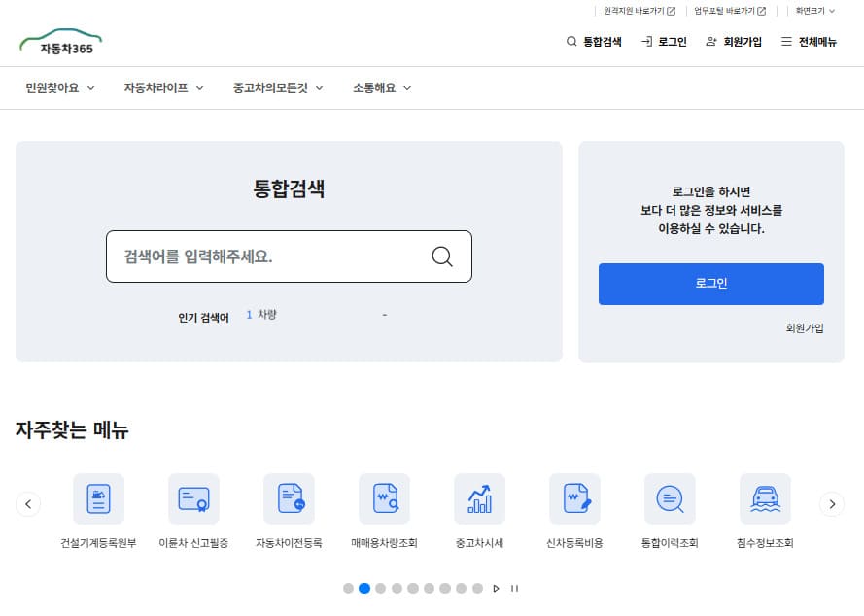Open 업무포털 바로가기 link
Viewport: 864px width, 616px height.
[x=724, y=11]
